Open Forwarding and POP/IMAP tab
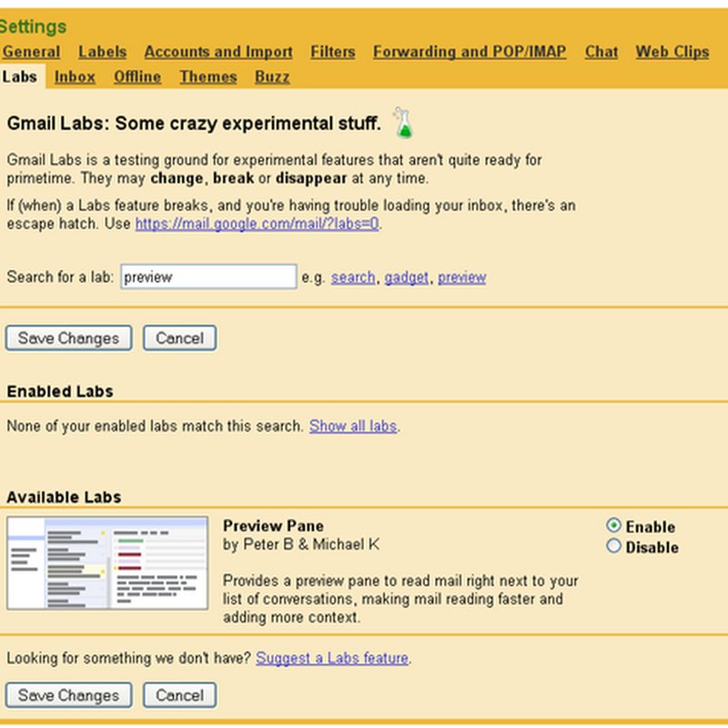The height and width of the screenshot is (728, 728). (470, 52)
